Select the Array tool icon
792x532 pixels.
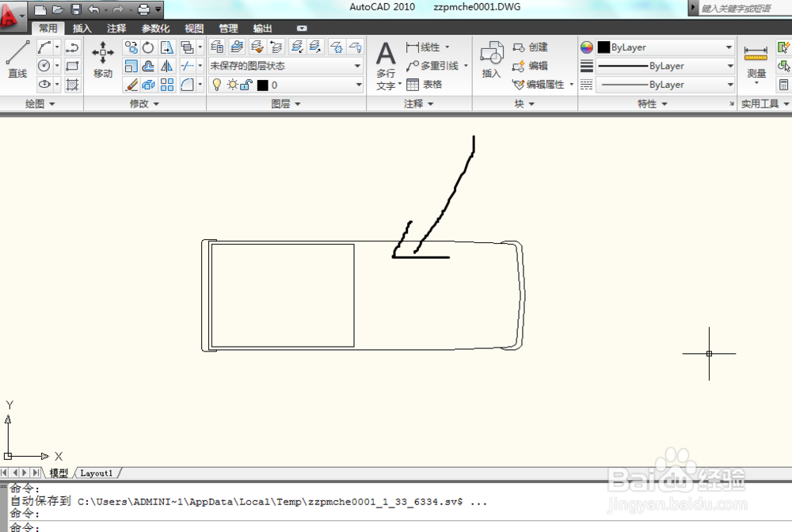pos(166,85)
